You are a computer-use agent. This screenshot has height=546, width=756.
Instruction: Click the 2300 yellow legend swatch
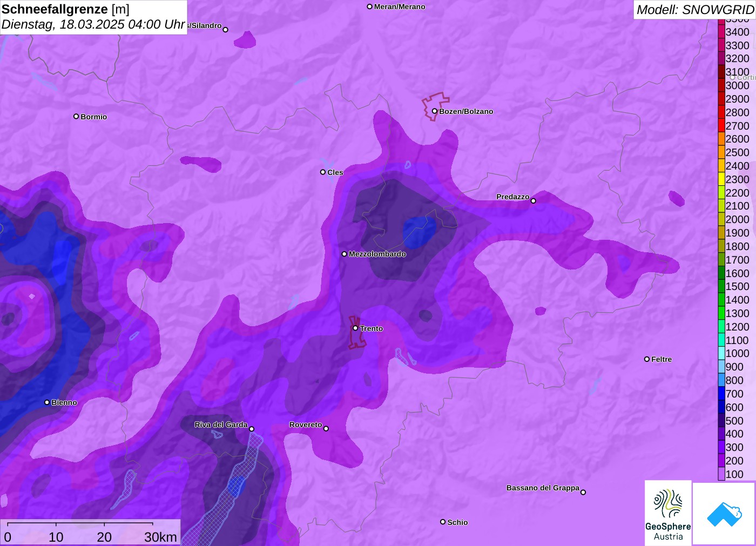click(x=721, y=179)
